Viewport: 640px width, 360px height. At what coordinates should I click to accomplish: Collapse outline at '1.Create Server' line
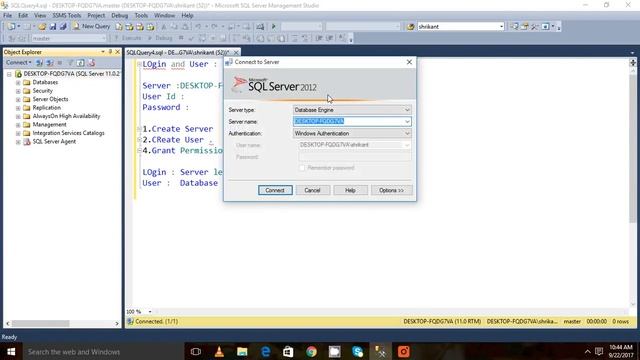point(139,129)
